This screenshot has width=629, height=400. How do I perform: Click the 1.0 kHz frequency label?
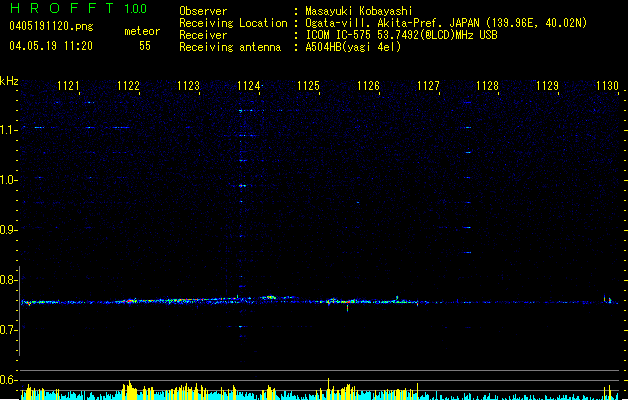point(8,180)
